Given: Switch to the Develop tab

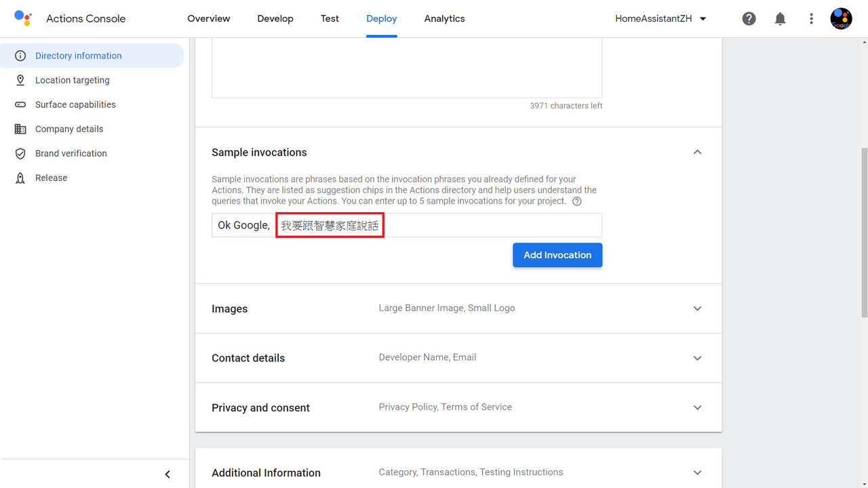Looking at the screenshot, I should (275, 19).
